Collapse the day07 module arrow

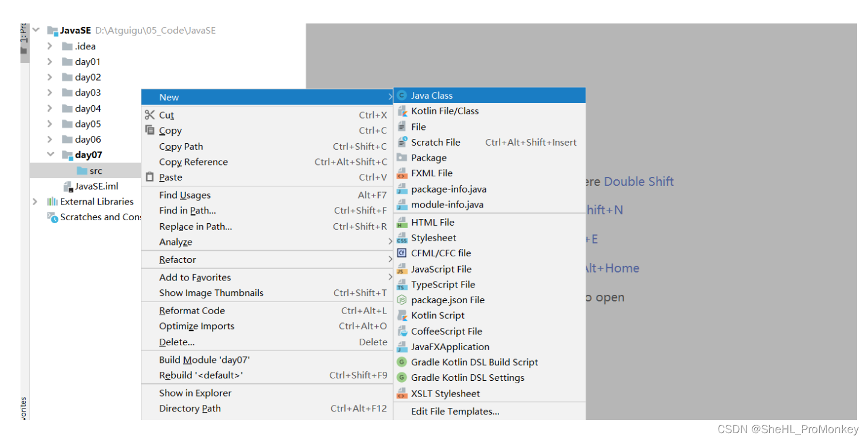50,155
